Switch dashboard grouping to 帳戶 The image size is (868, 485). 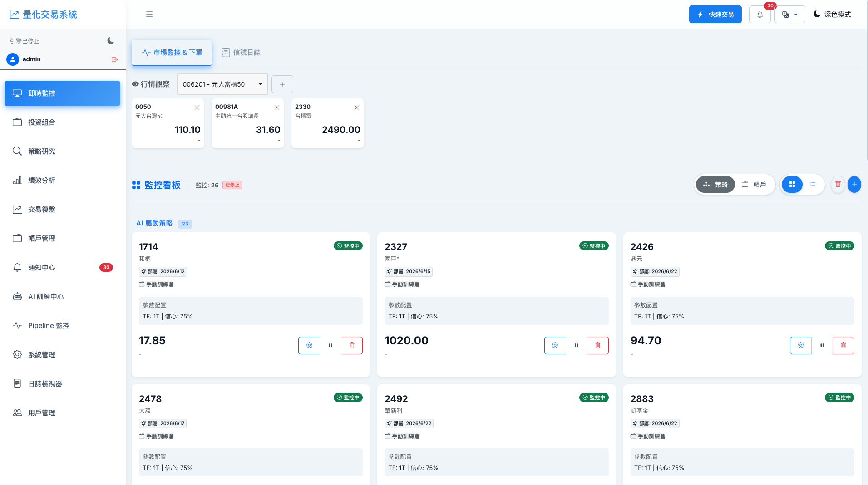[x=754, y=184]
